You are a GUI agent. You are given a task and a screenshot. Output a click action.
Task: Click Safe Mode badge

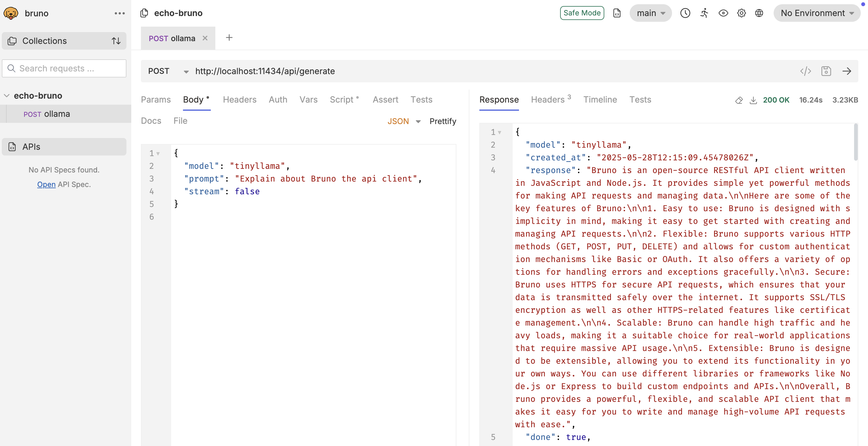[582, 13]
